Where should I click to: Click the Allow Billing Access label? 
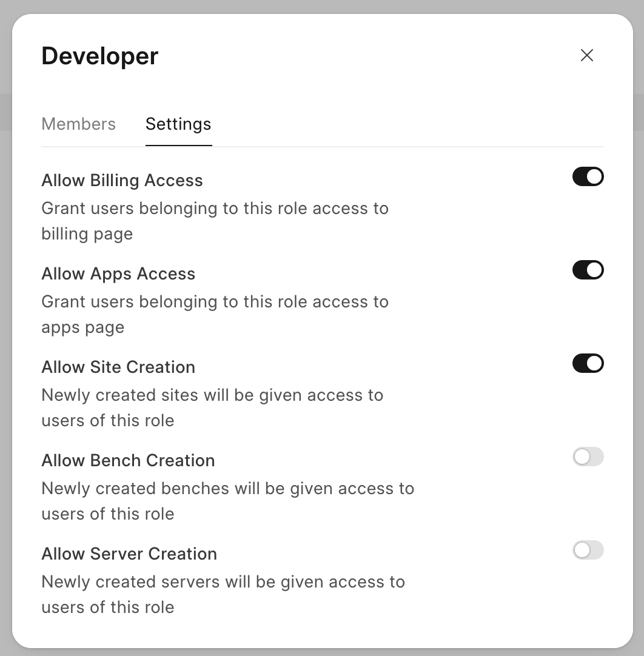pos(122,181)
